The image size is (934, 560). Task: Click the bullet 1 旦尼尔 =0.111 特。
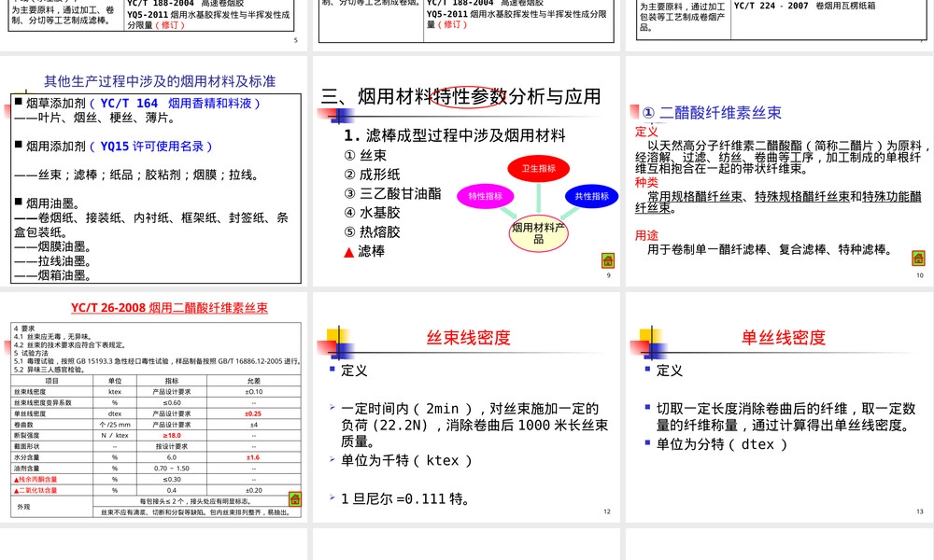pyautogui.click(x=405, y=498)
